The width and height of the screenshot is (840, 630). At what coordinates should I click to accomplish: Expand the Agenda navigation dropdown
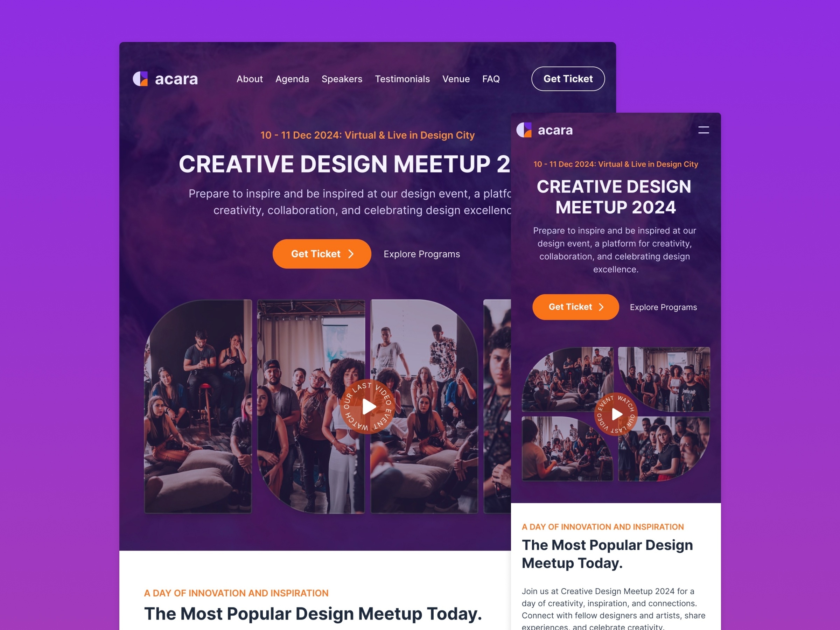(291, 79)
